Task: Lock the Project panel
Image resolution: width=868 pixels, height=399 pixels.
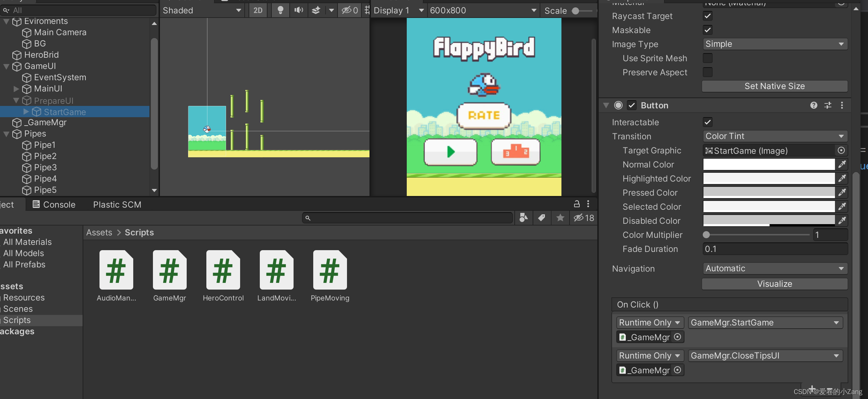Action: click(x=577, y=204)
